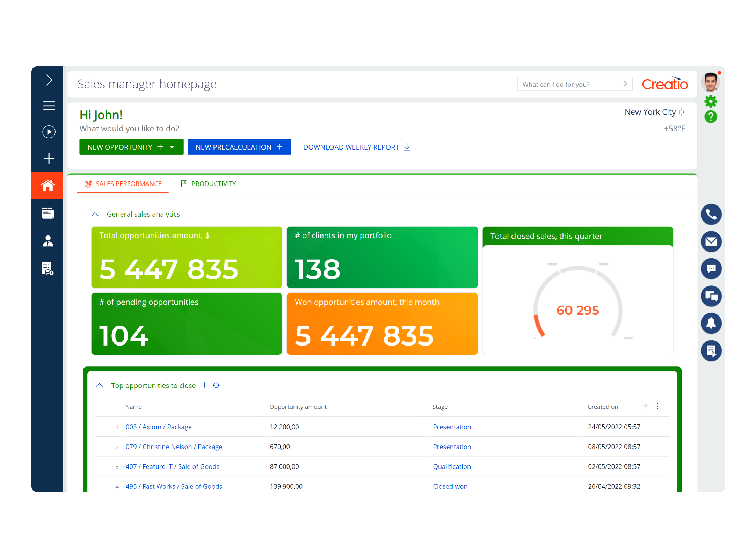Image resolution: width=756 pixels, height=559 pixels.
Task: Open the chat bubble icon
Action: pos(711,269)
